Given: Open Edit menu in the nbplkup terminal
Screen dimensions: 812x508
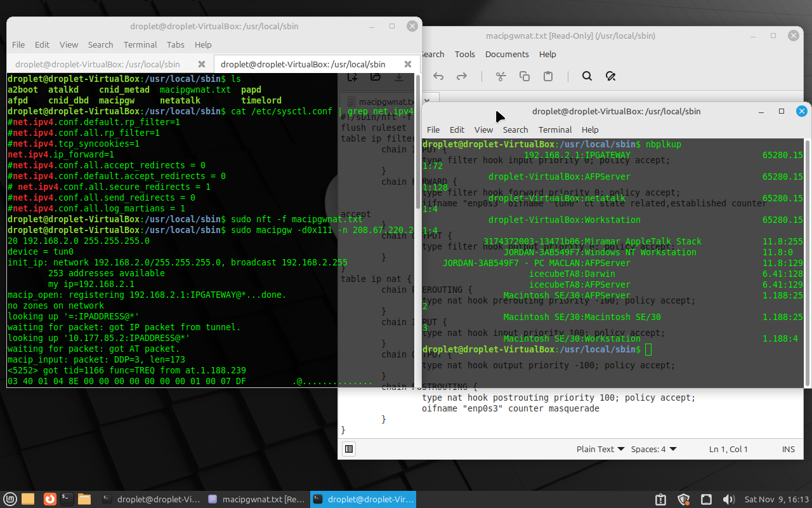Looking at the screenshot, I should 457,130.
